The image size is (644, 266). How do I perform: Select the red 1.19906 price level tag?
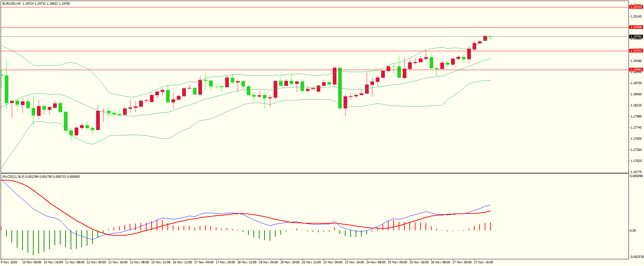click(x=636, y=27)
